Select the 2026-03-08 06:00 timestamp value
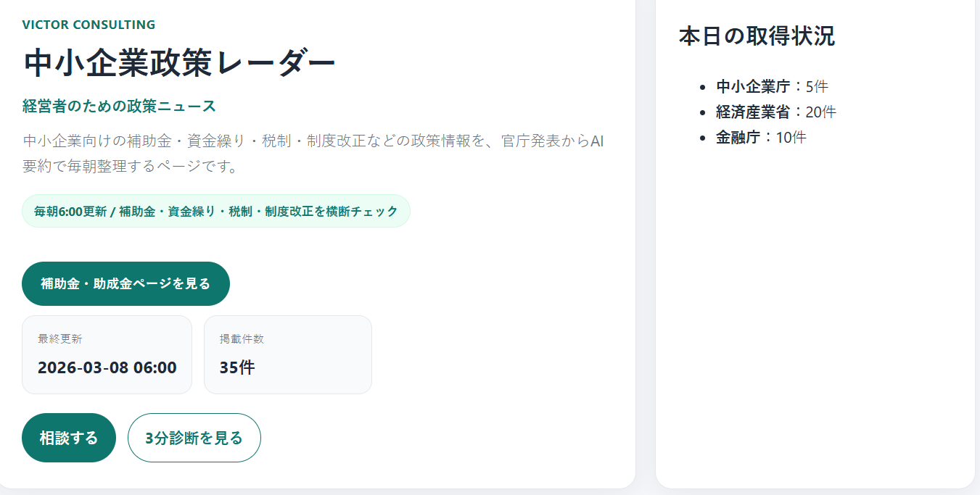980x495 pixels. [x=107, y=367]
